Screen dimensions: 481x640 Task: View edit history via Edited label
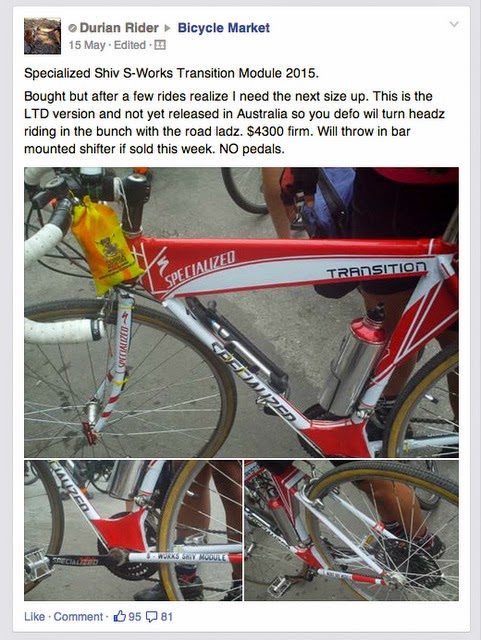click(x=129, y=45)
